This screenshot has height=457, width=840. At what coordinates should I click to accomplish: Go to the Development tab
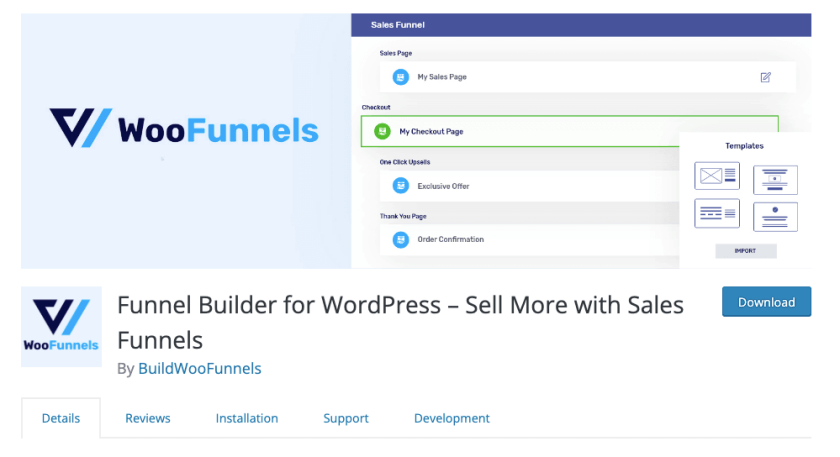point(452,418)
